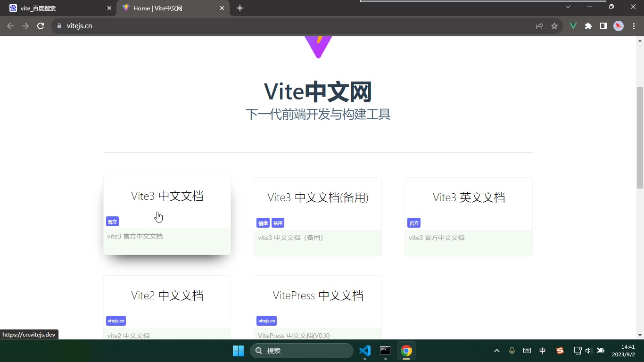Open the Sogou input icon in tray
Viewport: 644px width, 362px height.
click(560, 351)
